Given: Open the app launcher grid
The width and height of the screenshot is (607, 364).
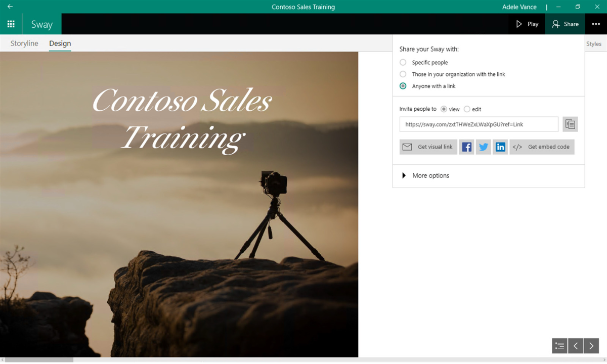Looking at the screenshot, I should (11, 24).
